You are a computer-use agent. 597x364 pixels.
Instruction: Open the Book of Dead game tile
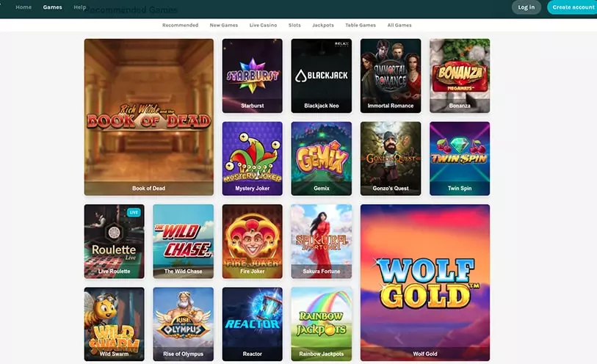point(149,117)
